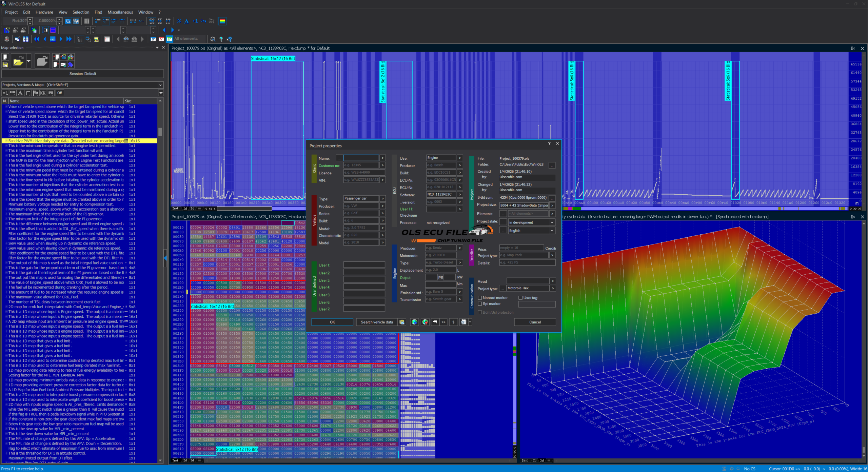Toggle the User tag checkbox
Image resolution: width=868 pixels, height=472 pixels.
pyautogui.click(x=520, y=298)
